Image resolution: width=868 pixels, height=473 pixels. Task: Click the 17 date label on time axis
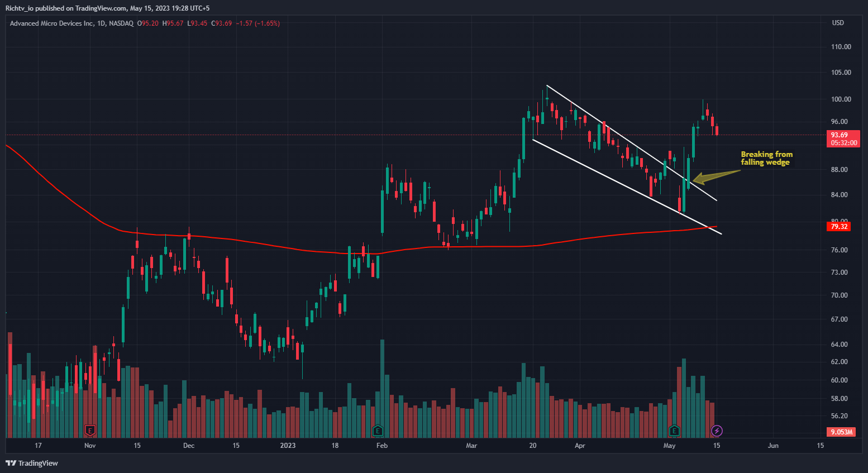click(38, 446)
